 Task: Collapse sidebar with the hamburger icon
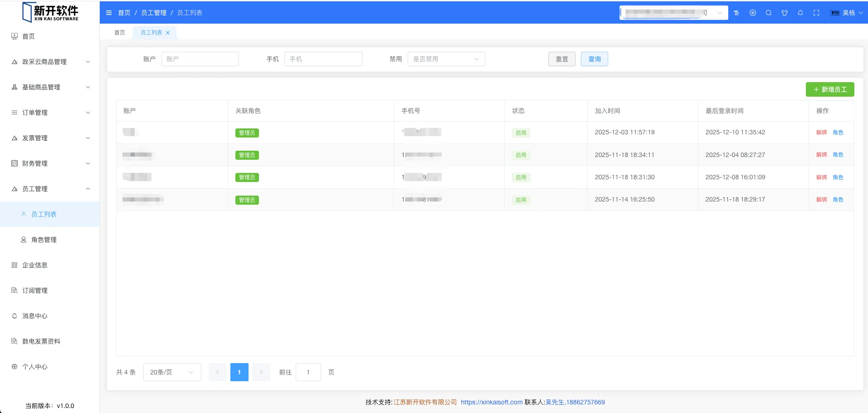(109, 13)
